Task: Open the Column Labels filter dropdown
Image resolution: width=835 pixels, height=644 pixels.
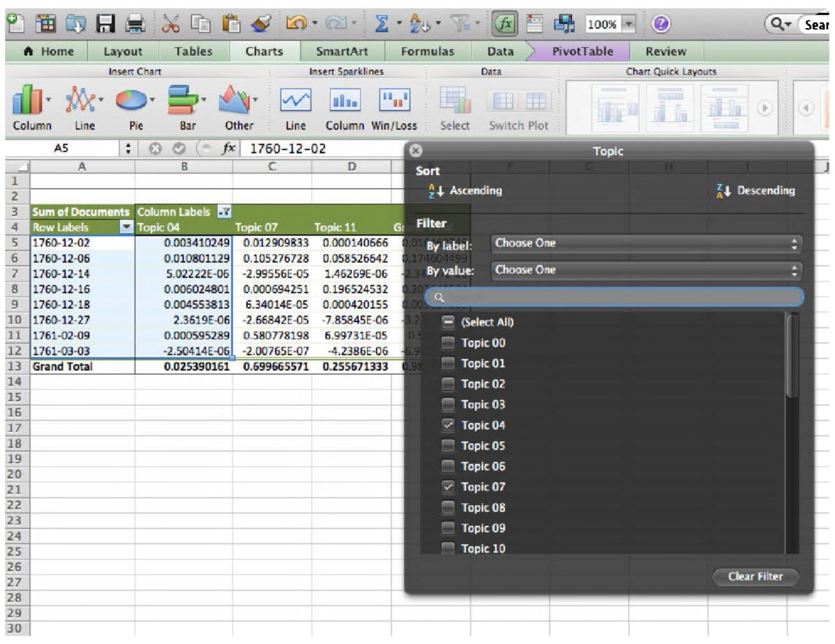Action: [224, 211]
